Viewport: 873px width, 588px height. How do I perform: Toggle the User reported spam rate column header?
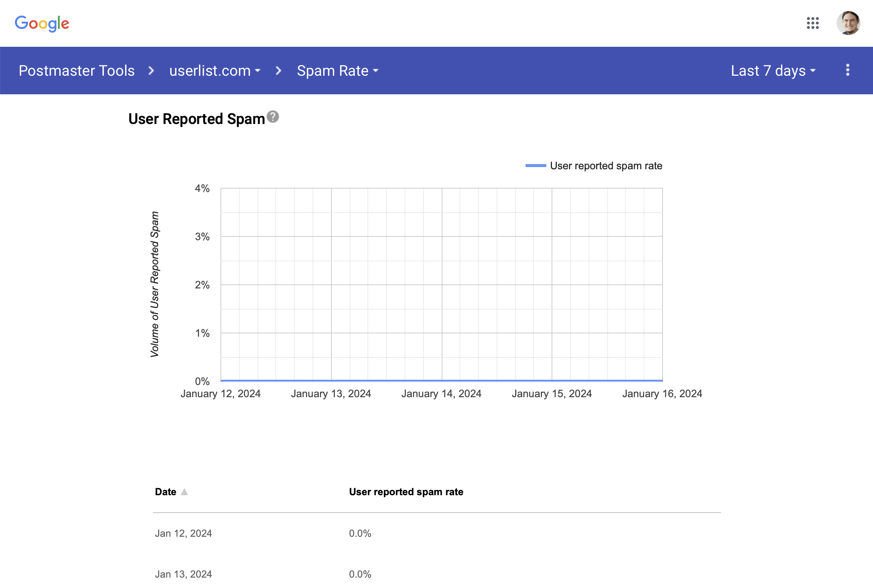pos(406,491)
